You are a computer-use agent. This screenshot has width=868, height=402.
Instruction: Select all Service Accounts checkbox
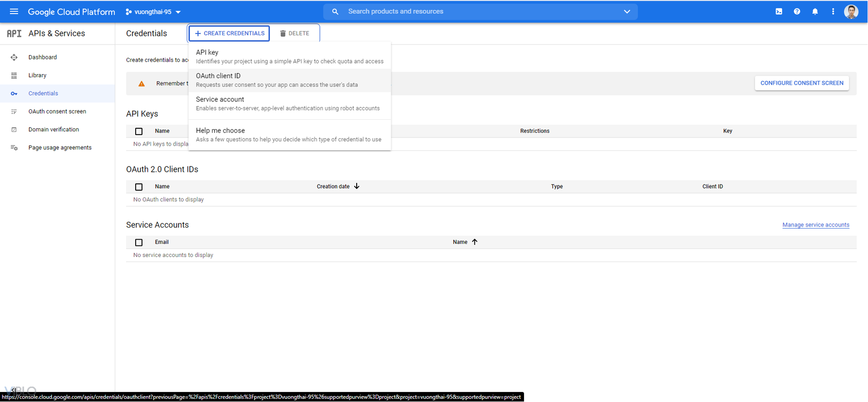139,242
